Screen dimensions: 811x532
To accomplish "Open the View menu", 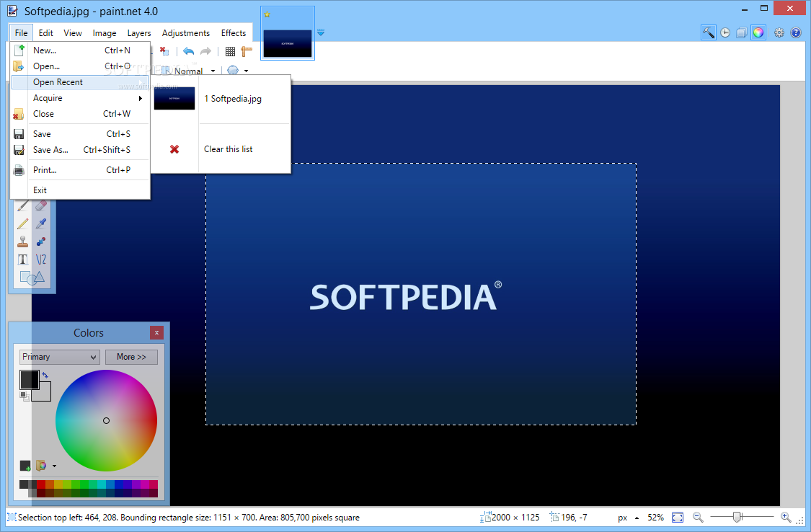I will click(x=72, y=32).
